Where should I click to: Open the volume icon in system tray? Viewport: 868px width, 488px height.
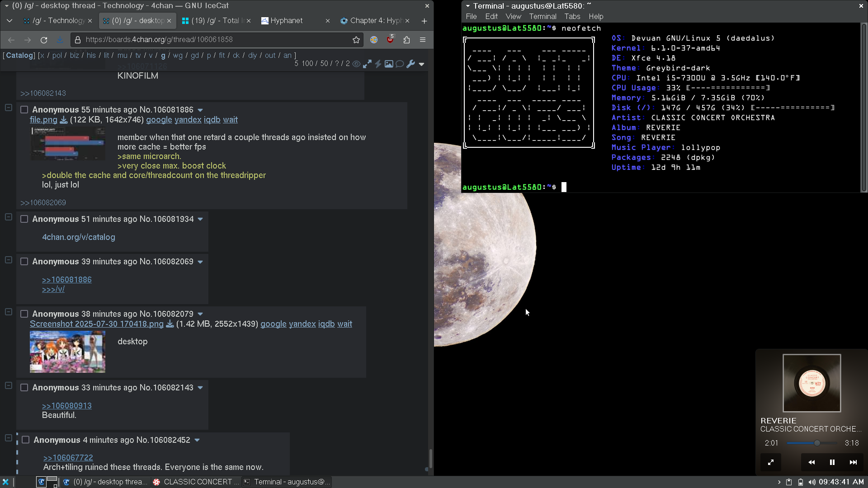pyautogui.click(x=812, y=482)
